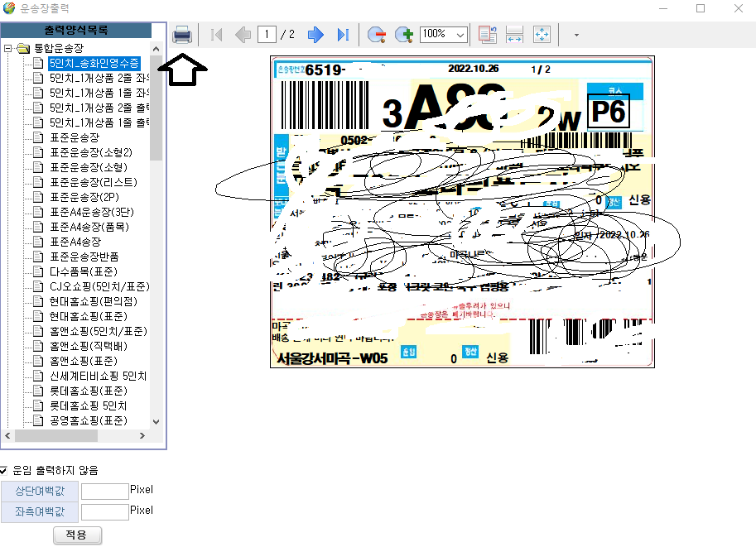Select the 통합운송장 folder
The width and height of the screenshot is (756, 547).
(x=59, y=48)
